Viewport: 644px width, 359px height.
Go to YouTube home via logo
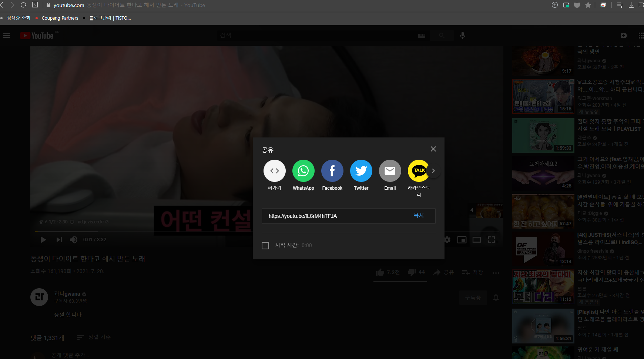pos(37,36)
